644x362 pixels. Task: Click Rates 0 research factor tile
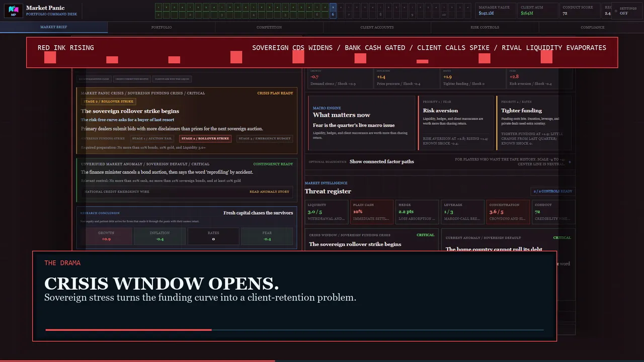click(213, 236)
